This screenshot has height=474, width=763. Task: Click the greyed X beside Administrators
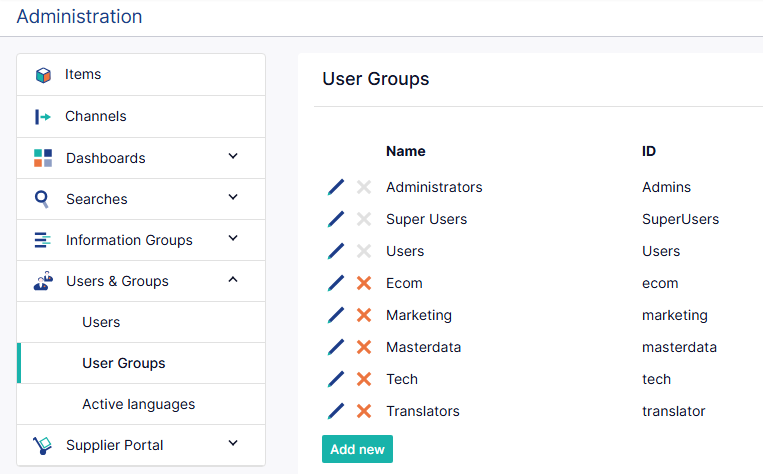pyautogui.click(x=364, y=187)
